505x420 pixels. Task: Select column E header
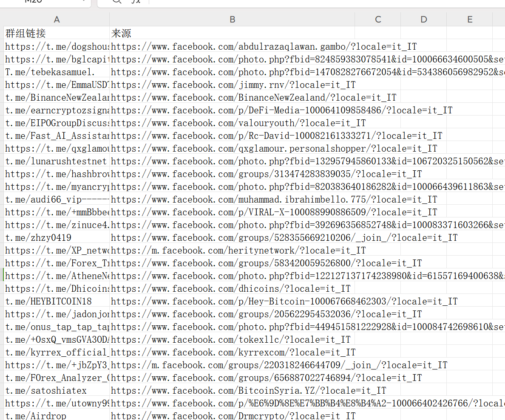pos(470,20)
